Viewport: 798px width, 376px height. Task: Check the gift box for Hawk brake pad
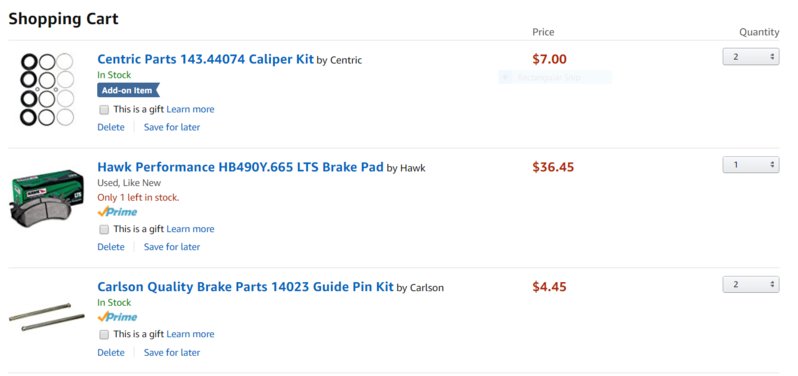pos(104,229)
